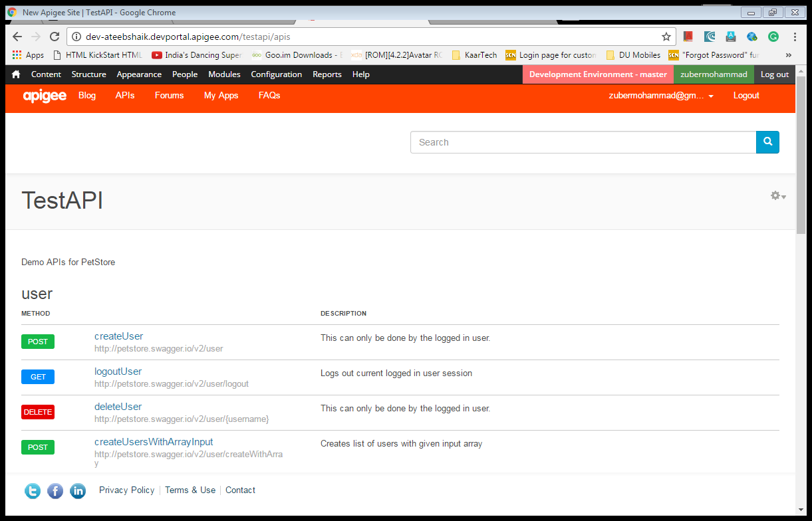
Task: Open the KaarTech bookmarks folder
Action: [x=474, y=55]
